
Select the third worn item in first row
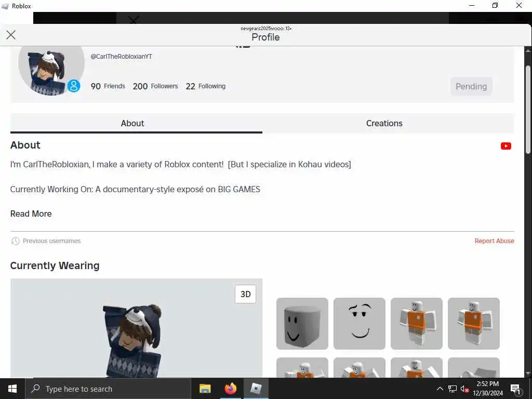[417, 324]
